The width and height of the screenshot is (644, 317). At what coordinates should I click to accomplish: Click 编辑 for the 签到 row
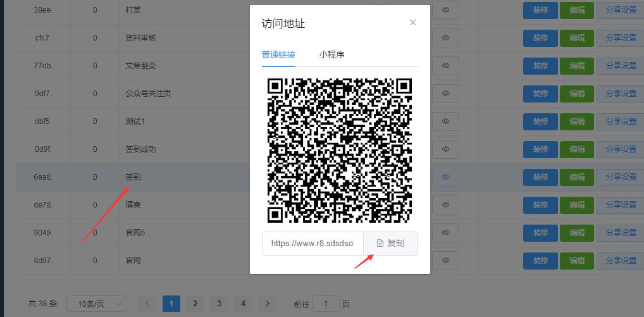[x=577, y=177]
